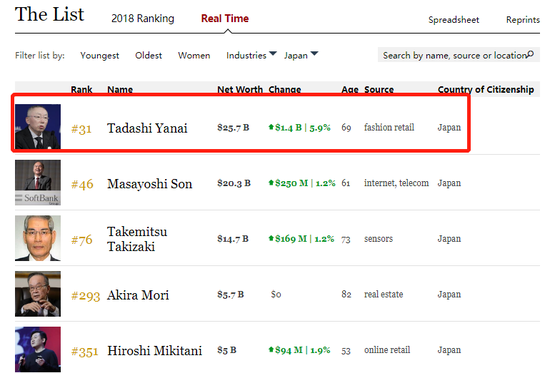This screenshot has height=373, width=550.
Task: Expand the Japan country dropdown
Action: click(301, 55)
